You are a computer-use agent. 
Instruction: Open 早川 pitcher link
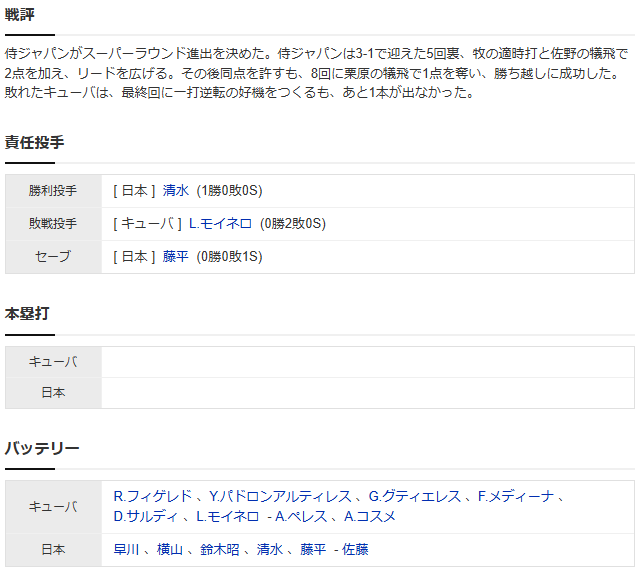pos(126,550)
